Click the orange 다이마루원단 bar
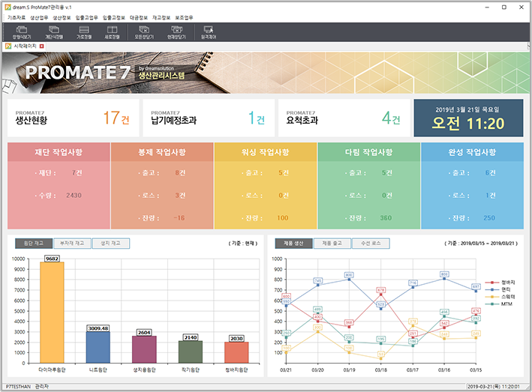 point(52,313)
